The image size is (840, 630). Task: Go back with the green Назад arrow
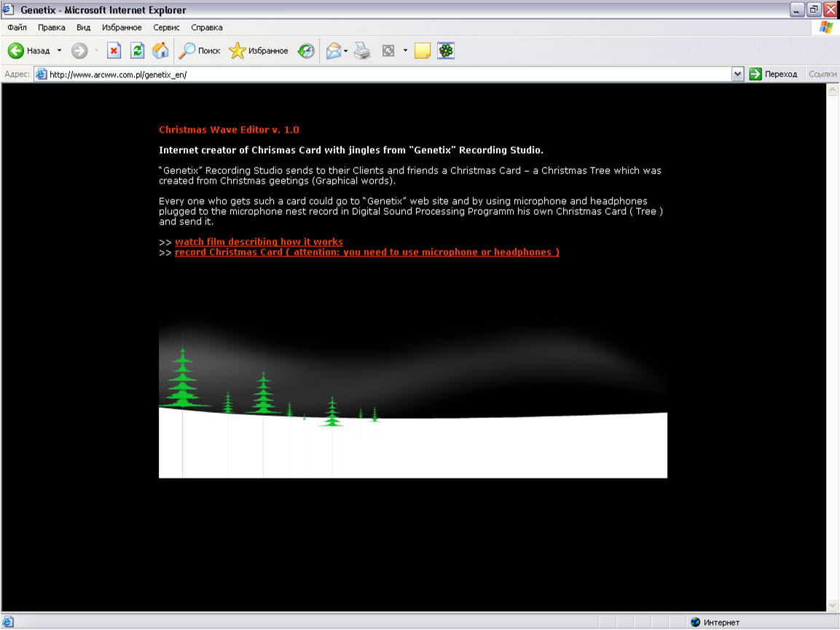[x=28, y=51]
